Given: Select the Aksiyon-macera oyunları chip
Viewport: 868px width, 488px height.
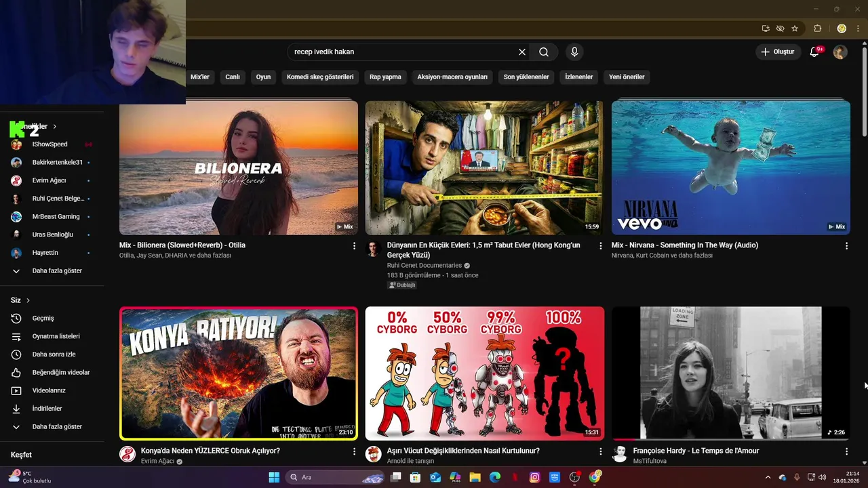Looking at the screenshot, I should (x=452, y=77).
